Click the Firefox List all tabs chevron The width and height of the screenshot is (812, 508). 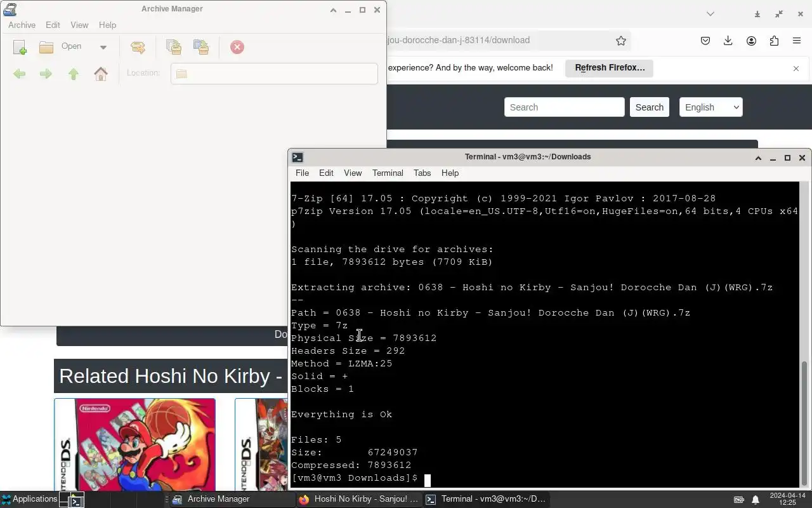(x=710, y=14)
